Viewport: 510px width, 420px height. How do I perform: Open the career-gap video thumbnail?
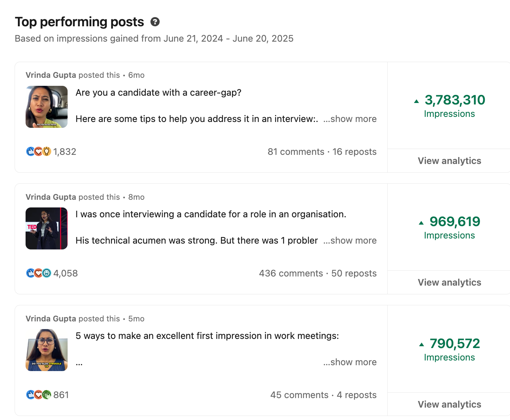tap(46, 107)
